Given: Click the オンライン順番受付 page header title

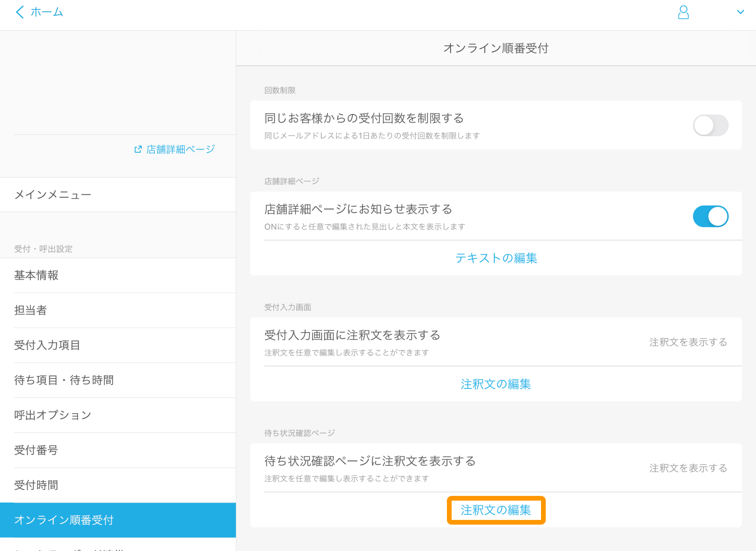Looking at the screenshot, I should click(x=496, y=48).
